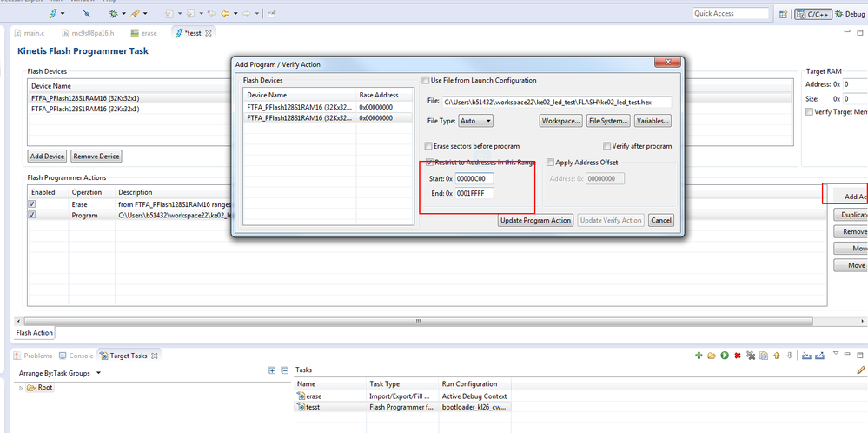This screenshot has width=868, height=433.
Task: Toggle the Verify Target Memory checkbox
Action: point(810,111)
